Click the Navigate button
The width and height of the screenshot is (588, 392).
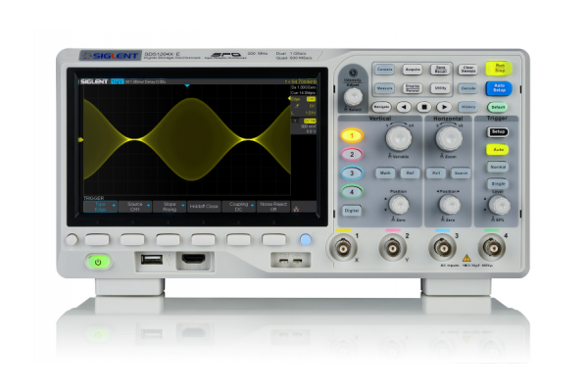coord(381,107)
